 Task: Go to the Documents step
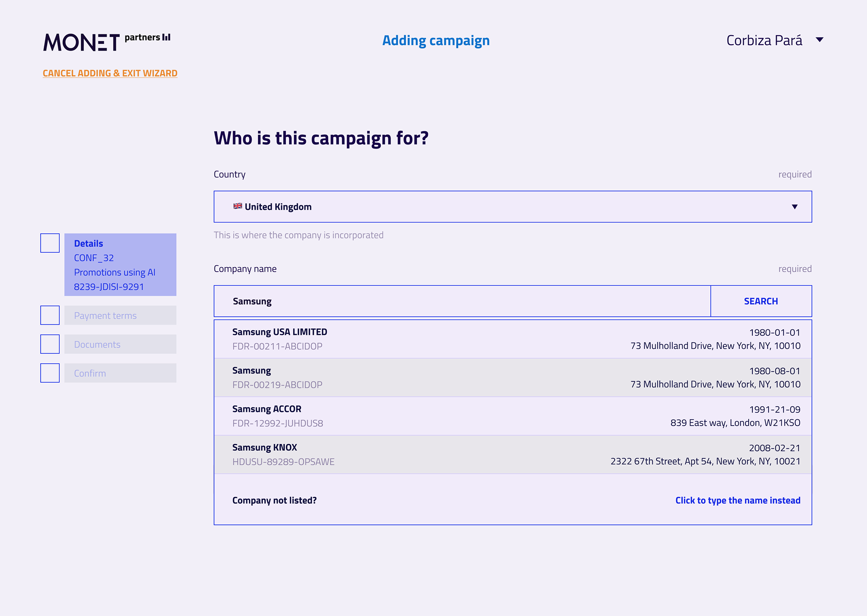[x=120, y=344]
